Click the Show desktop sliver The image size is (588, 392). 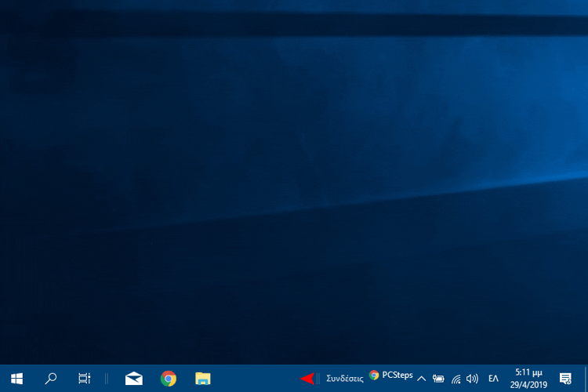click(586, 379)
